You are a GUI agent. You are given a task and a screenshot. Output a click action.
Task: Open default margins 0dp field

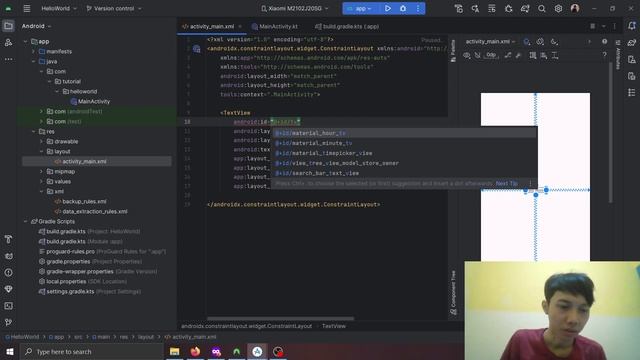coord(491,55)
